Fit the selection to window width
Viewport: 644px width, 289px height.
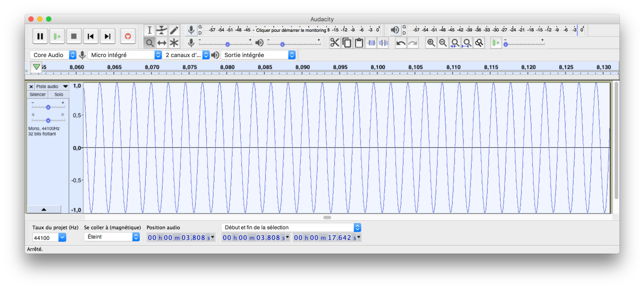pyautogui.click(x=455, y=43)
